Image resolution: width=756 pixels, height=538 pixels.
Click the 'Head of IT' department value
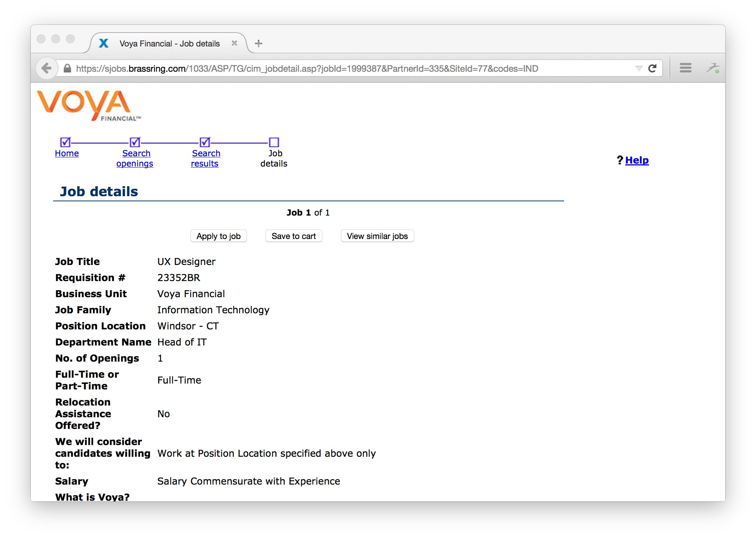click(x=182, y=342)
